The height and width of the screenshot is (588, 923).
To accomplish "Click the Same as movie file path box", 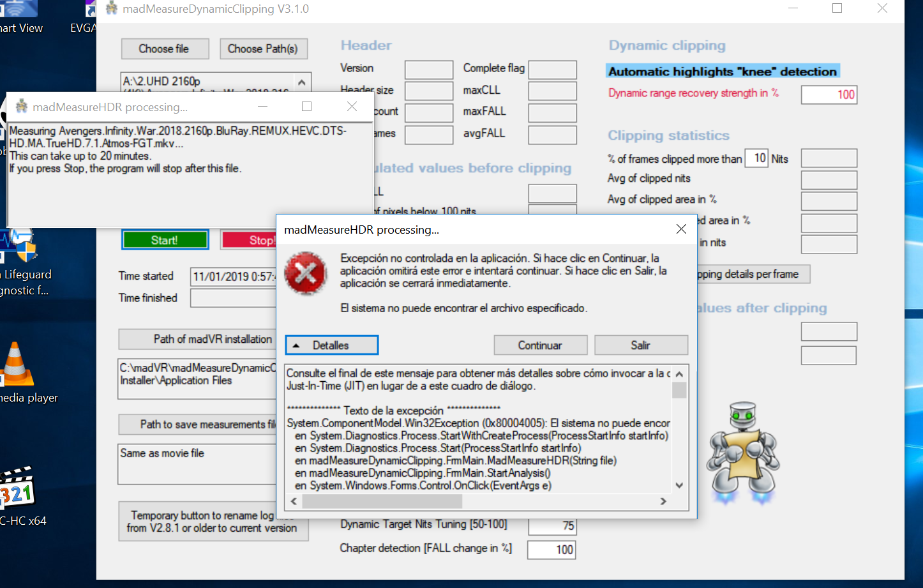I will [x=197, y=464].
